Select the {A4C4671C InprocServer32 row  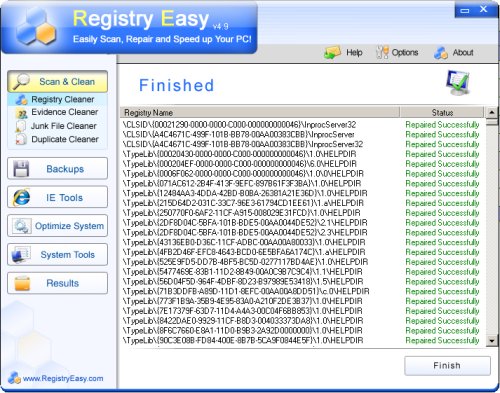tap(302, 144)
